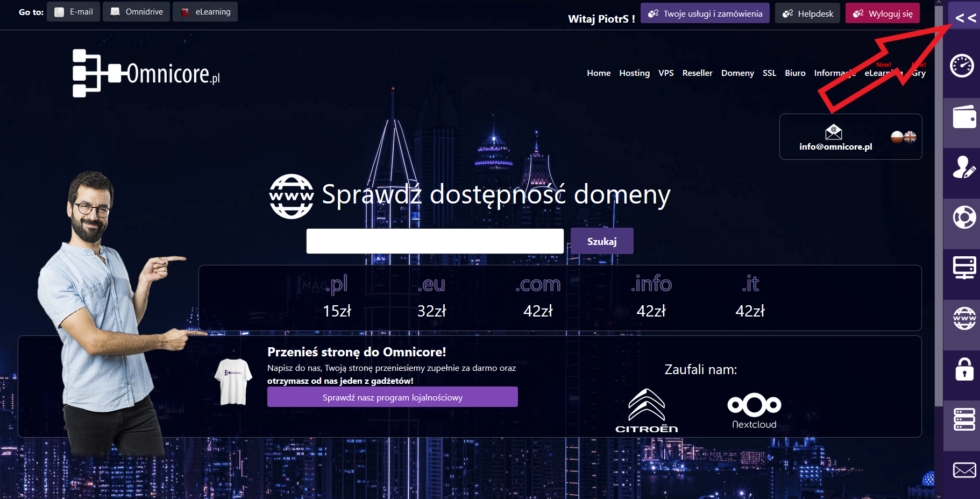Open the speedometer dashboard sidebar icon
Screen dimensions: 980x499
coord(962,66)
